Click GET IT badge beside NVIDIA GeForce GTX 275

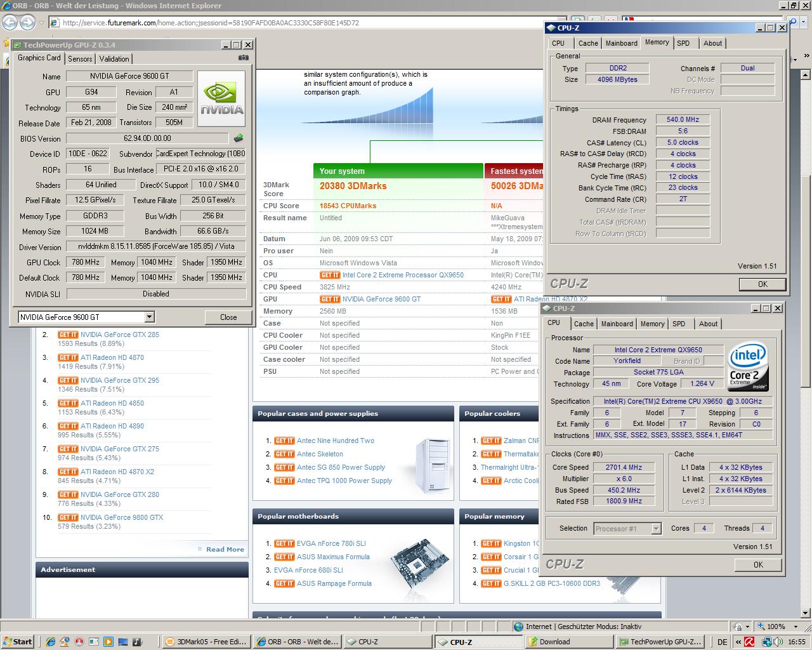click(68, 449)
